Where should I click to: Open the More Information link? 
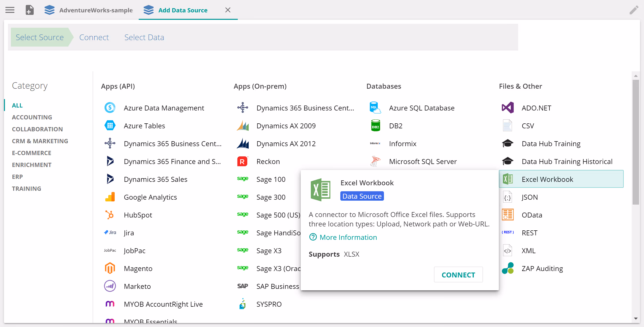coord(348,237)
